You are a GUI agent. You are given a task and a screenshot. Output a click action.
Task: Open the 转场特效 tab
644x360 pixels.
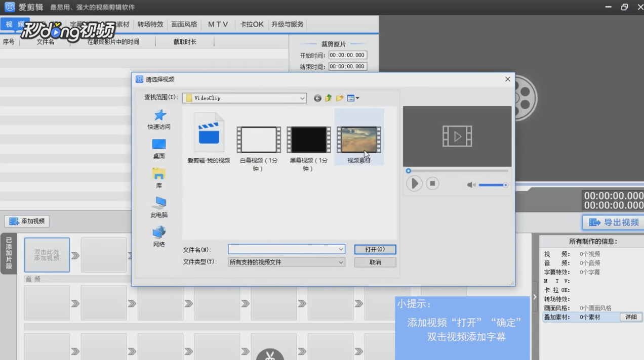pos(150,24)
